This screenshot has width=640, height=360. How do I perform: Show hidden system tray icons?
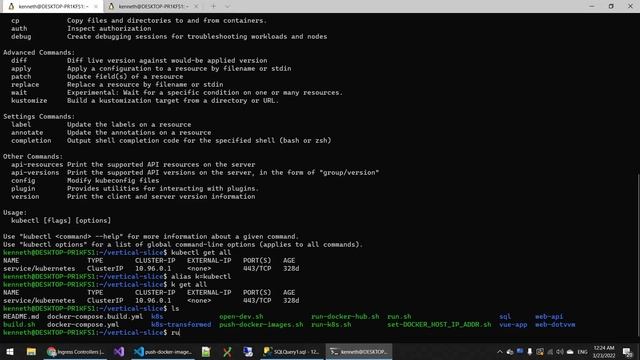500,352
